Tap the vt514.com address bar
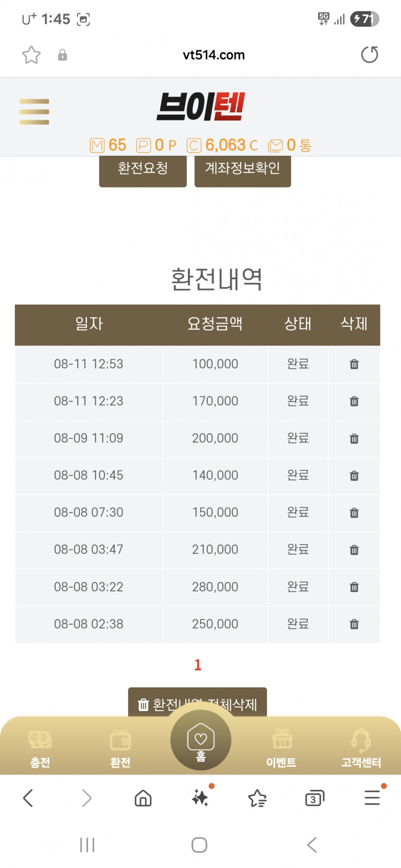The height and width of the screenshot is (868, 401). 213,55
